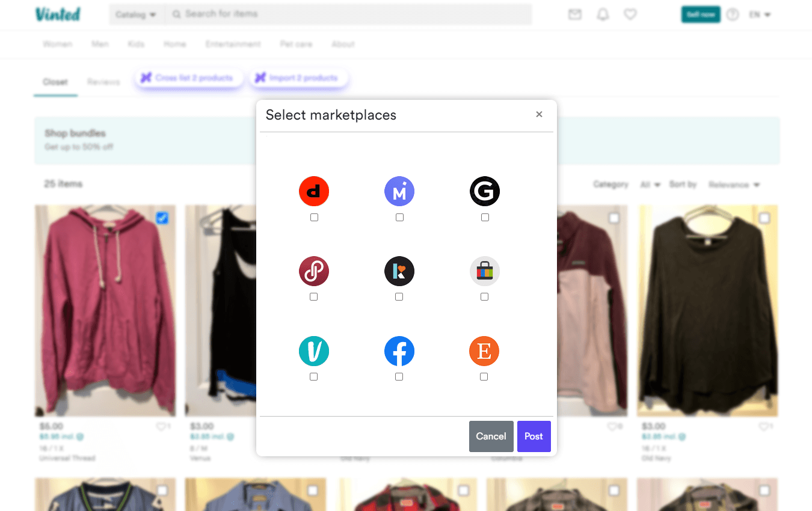Screen dimensions: 812x511
Task: Click the Mercari marketplace icon
Action: 399,192
